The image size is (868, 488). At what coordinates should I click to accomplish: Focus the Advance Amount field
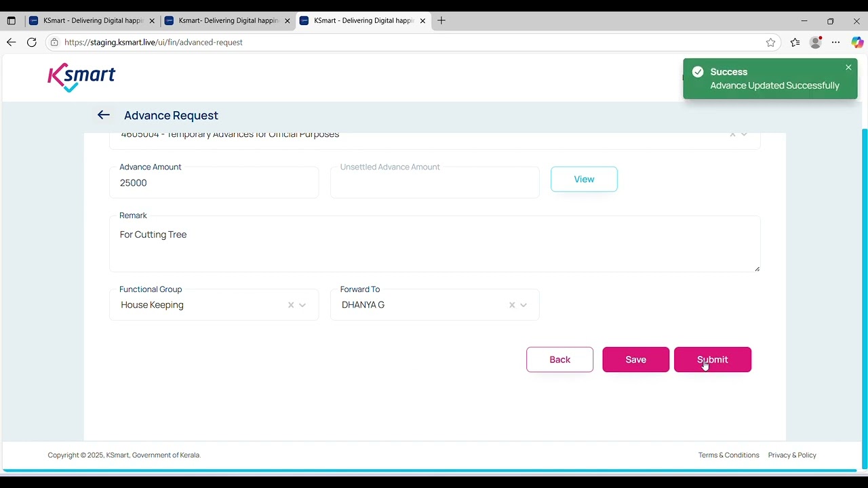click(214, 183)
